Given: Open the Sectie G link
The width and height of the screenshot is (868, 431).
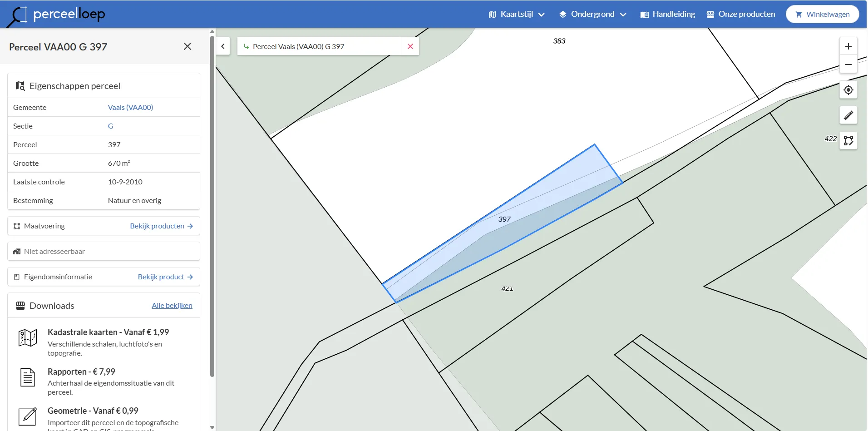Looking at the screenshot, I should pos(110,126).
